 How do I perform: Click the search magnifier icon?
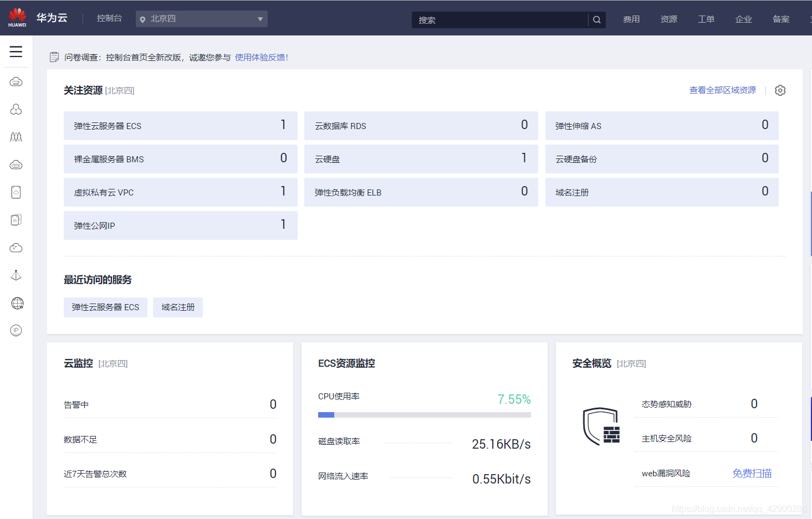(597, 20)
